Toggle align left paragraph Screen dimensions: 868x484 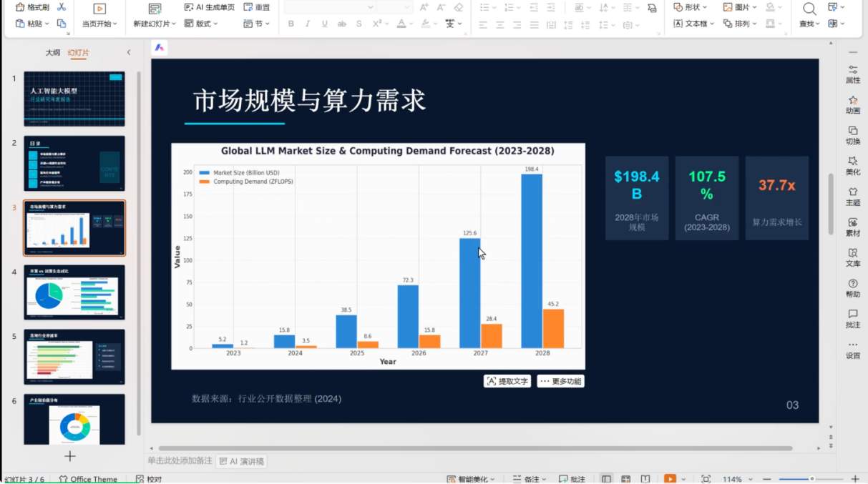coord(483,24)
